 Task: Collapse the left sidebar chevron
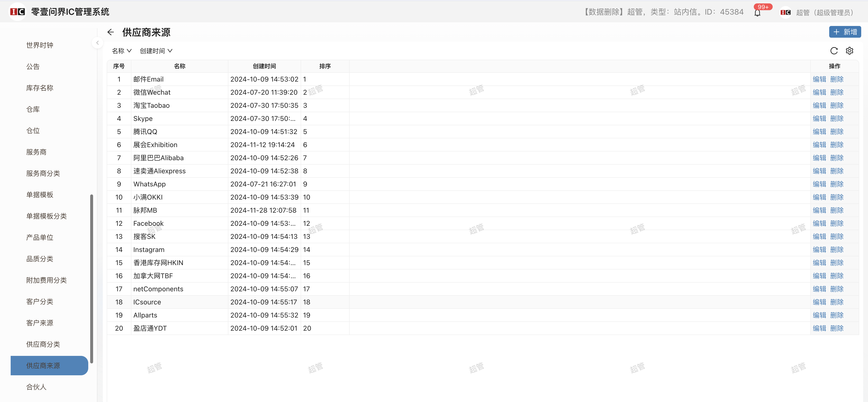click(97, 43)
